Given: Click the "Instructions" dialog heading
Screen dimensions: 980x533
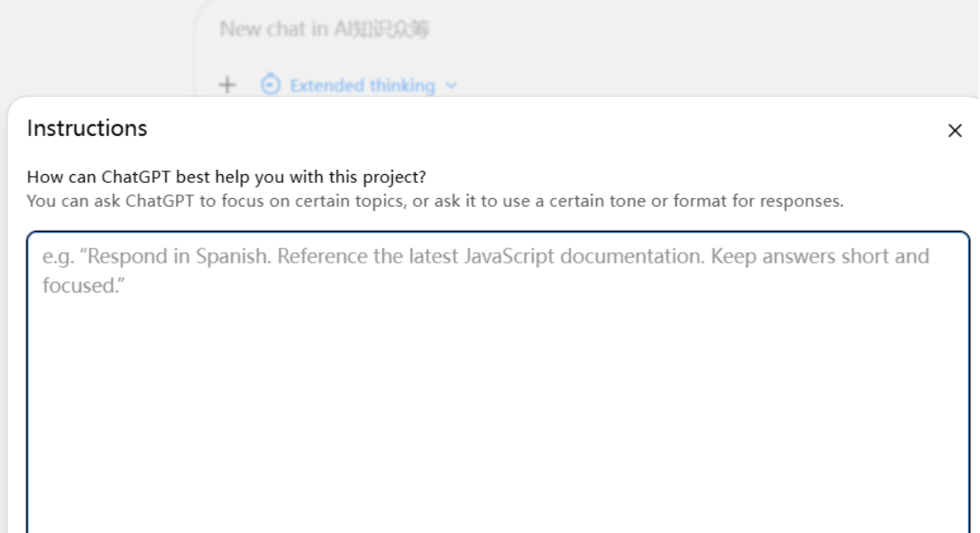Looking at the screenshot, I should tap(87, 128).
